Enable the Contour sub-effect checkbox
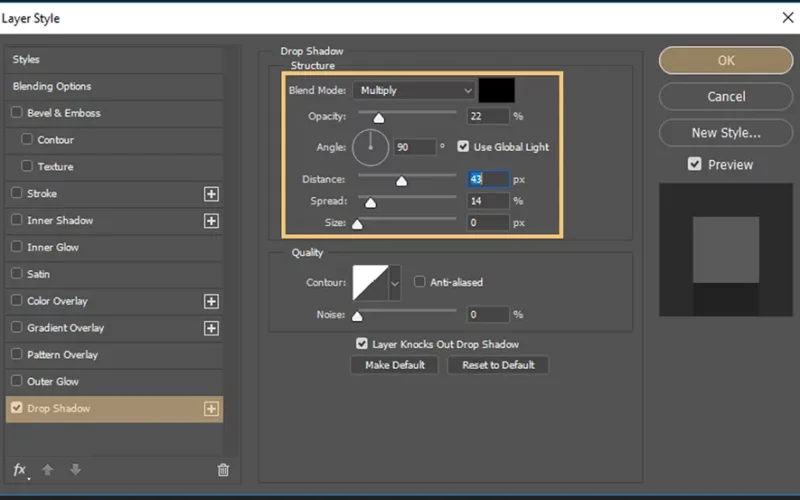This screenshot has width=800, height=500. pos(27,139)
